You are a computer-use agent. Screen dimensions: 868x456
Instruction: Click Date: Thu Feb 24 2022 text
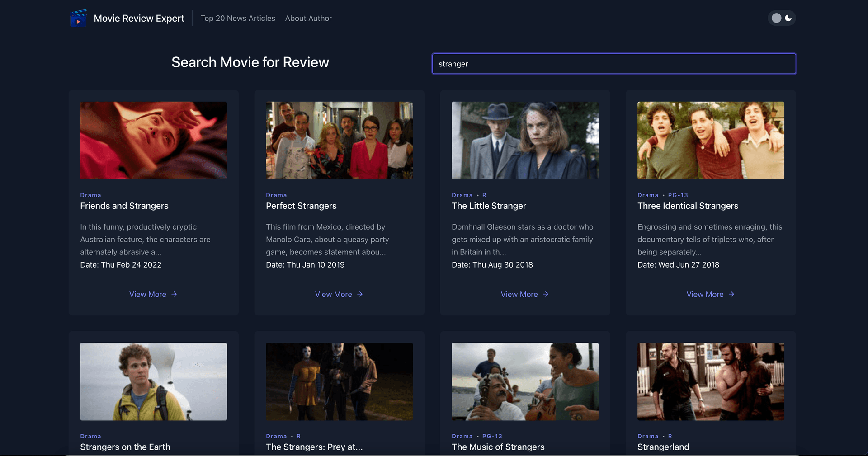(121, 265)
